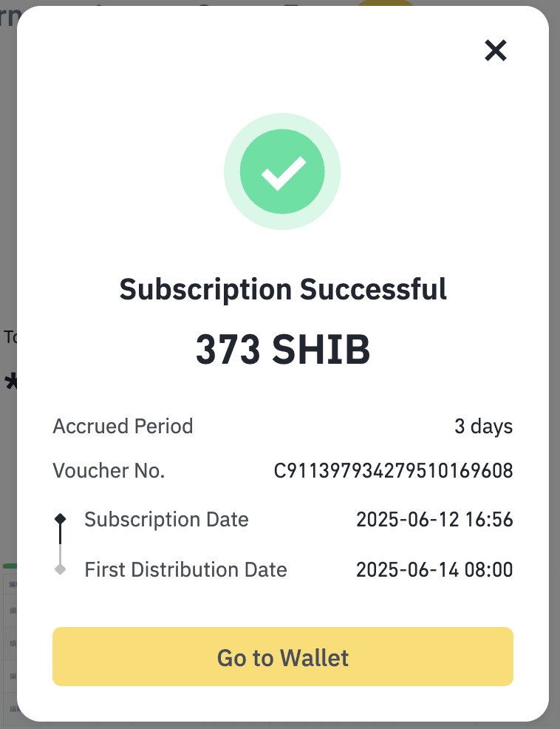This screenshot has width=560, height=729.
Task: Click the vertical line between the diamond markers
Action: (61, 545)
